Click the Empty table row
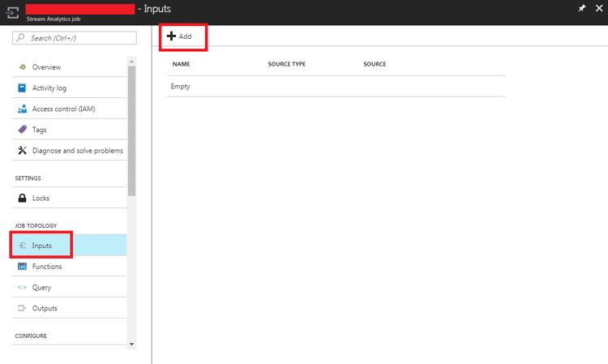The height and width of the screenshot is (364, 608). click(x=336, y=87)
